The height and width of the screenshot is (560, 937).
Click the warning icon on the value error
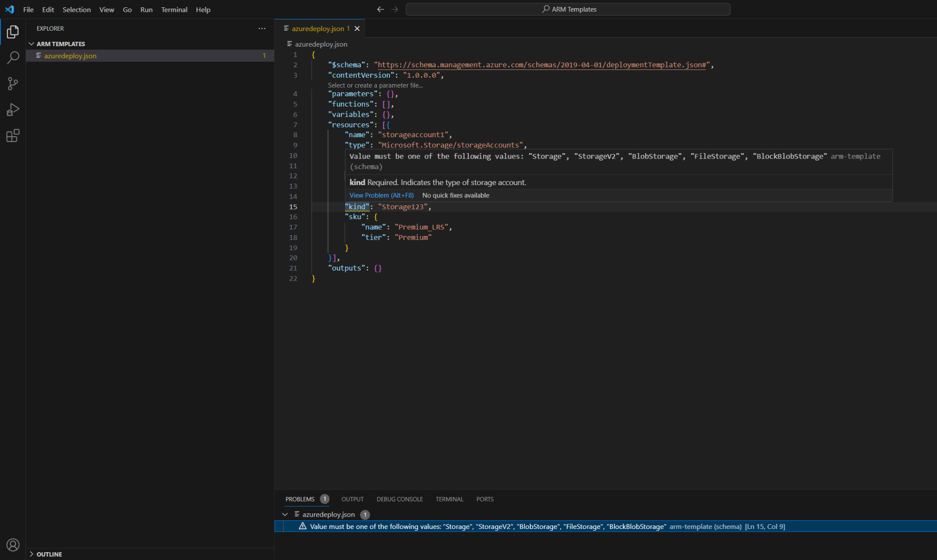(302, 526)
